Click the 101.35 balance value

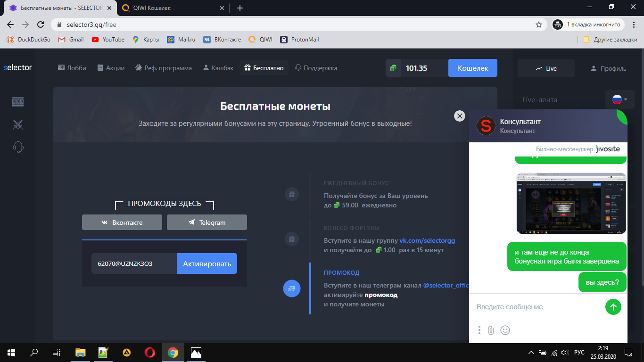click(x=417, y=68)
